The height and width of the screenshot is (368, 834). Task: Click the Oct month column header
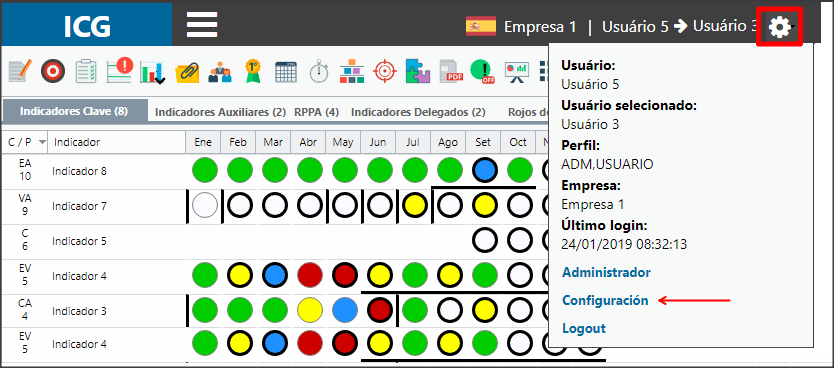518,142
